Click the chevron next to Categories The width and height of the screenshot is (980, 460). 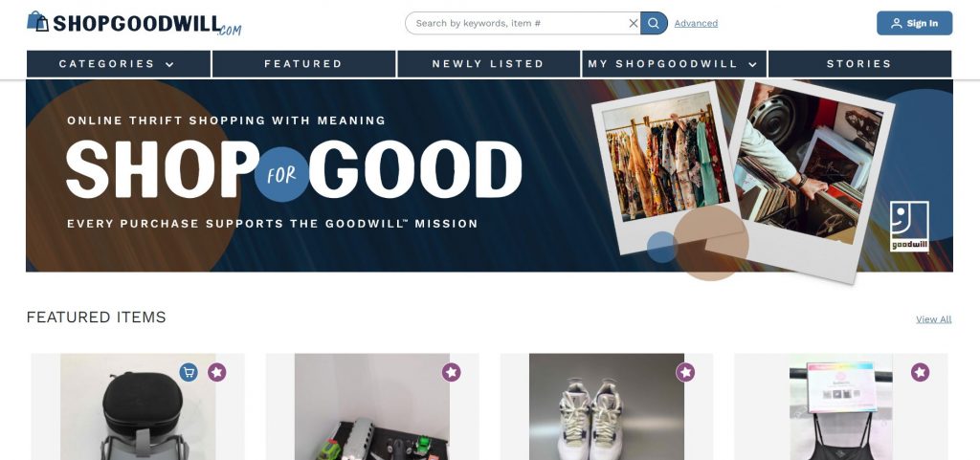169,64
